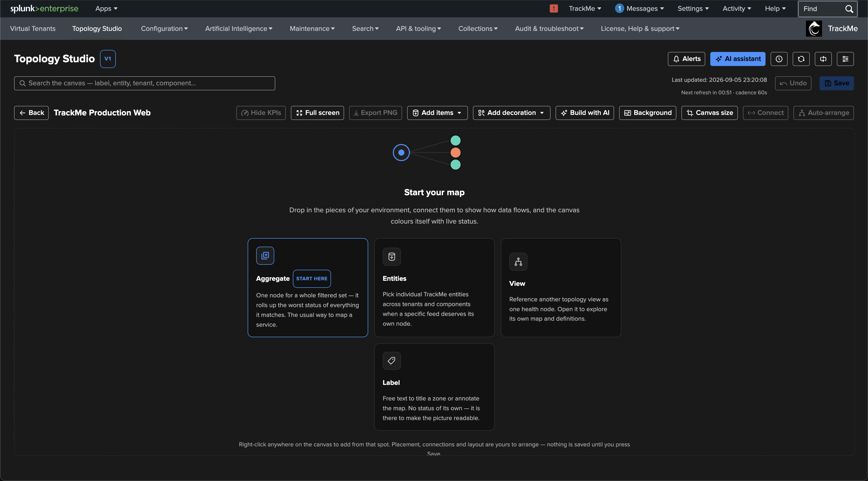Click the START HERE badge

tap(312, 279)
